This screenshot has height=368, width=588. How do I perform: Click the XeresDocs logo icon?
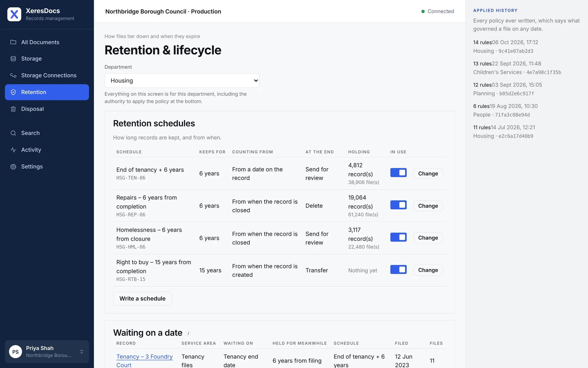[x=14, y=14]
